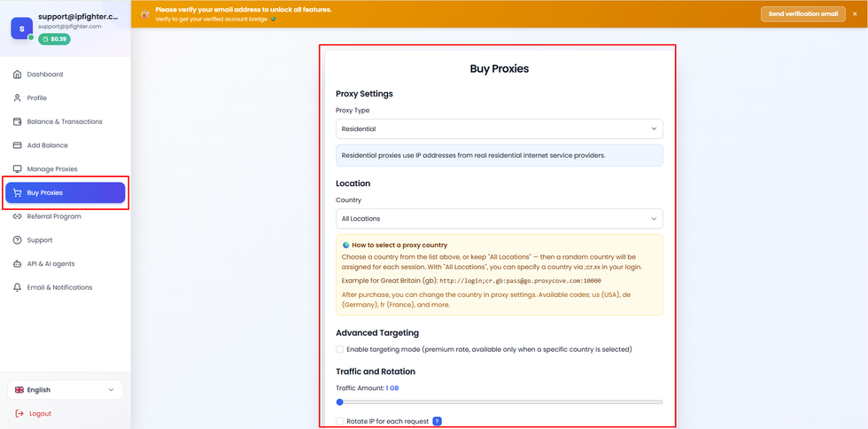Click the Email & Notifications bell icon
The width and height of the screenshot is (868, 429).
[x=17, y=288]
